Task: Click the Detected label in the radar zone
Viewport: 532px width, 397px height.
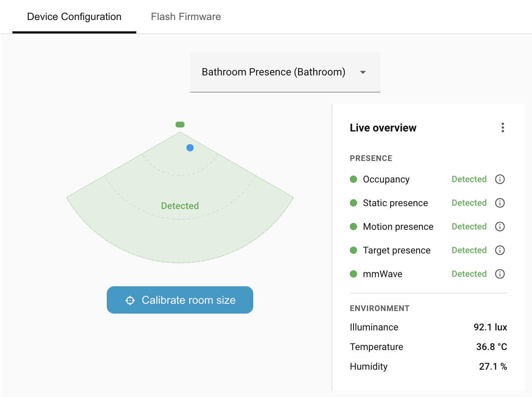Action: click(x=180, y=206)
